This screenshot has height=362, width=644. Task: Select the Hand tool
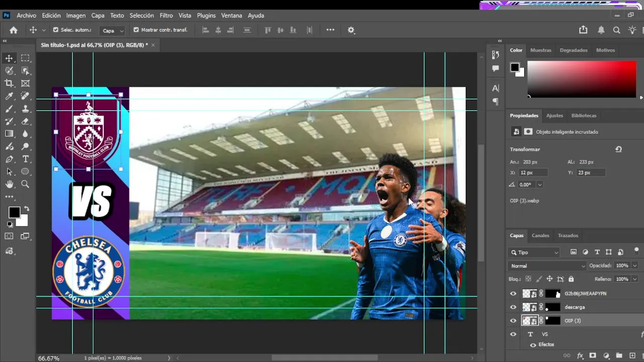click(x=9, y=184)
